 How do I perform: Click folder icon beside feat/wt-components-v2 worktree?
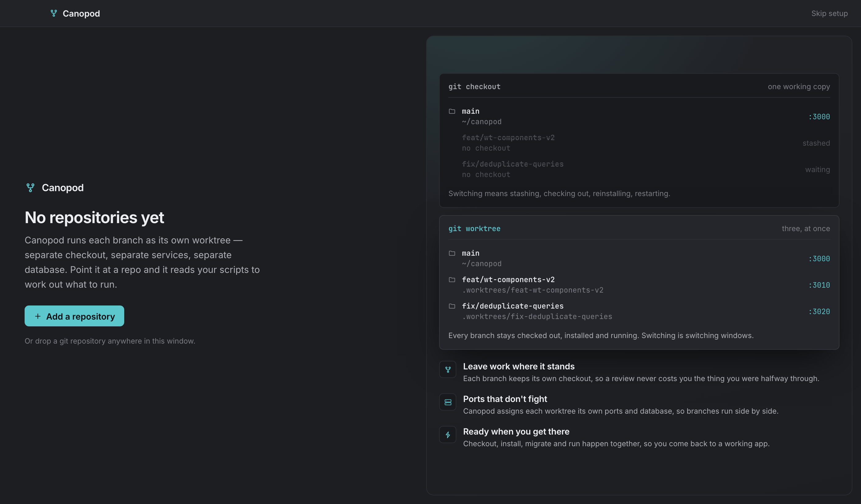[452, 280]
